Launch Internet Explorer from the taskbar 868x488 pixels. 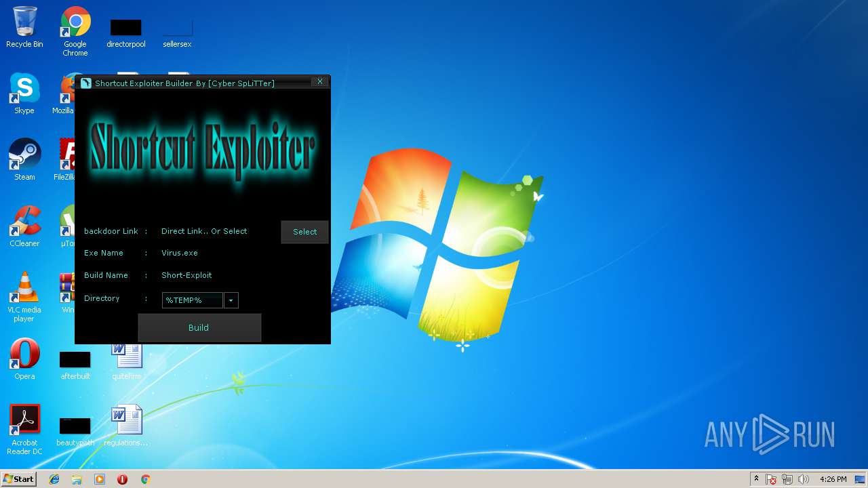[x=54, y=479]
